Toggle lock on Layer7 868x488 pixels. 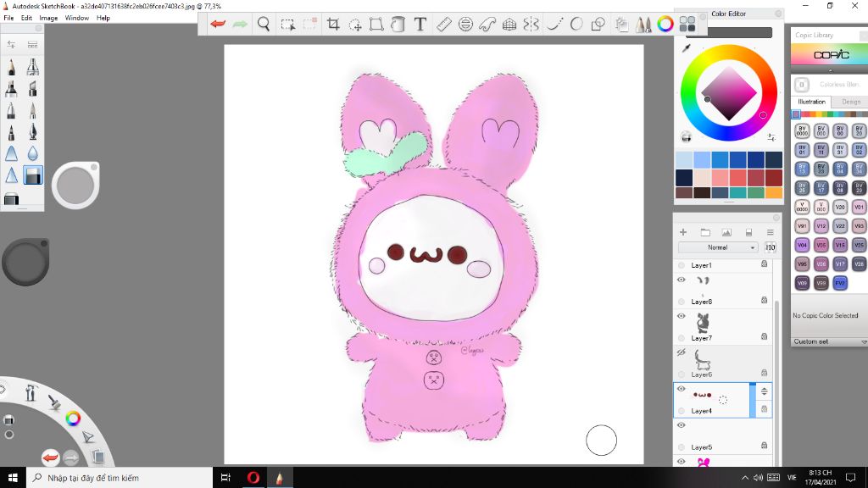click(764, 336)
